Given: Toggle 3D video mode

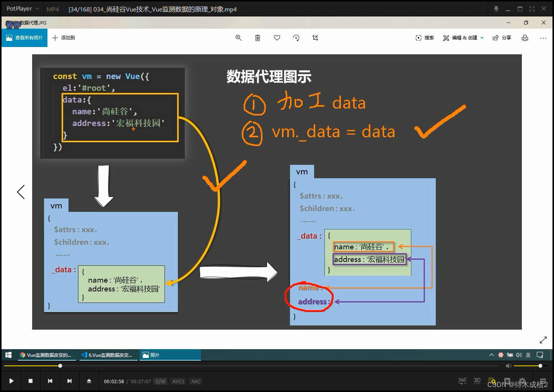Looking at the screenshot, I should coord(477,380).
